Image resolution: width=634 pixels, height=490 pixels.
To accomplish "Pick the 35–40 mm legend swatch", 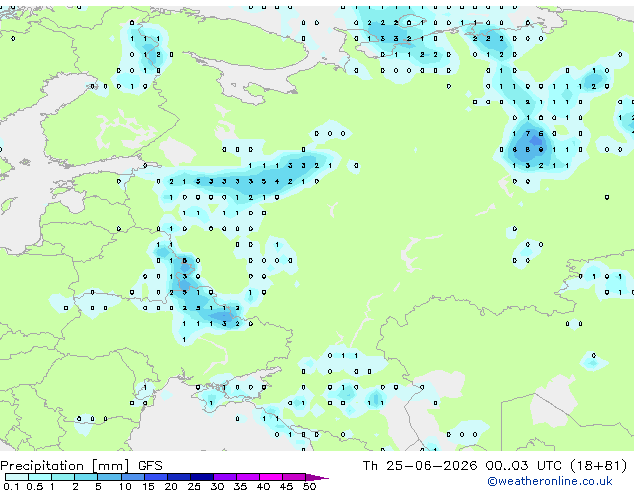I will coord(247,477).
